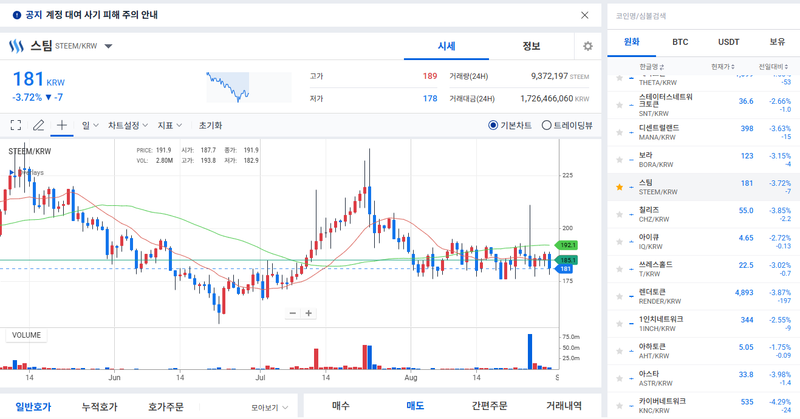This screenshot has height=419, width=800.
Task: Toggle favorite star for 디센트럴랜드
Action: 619,132
